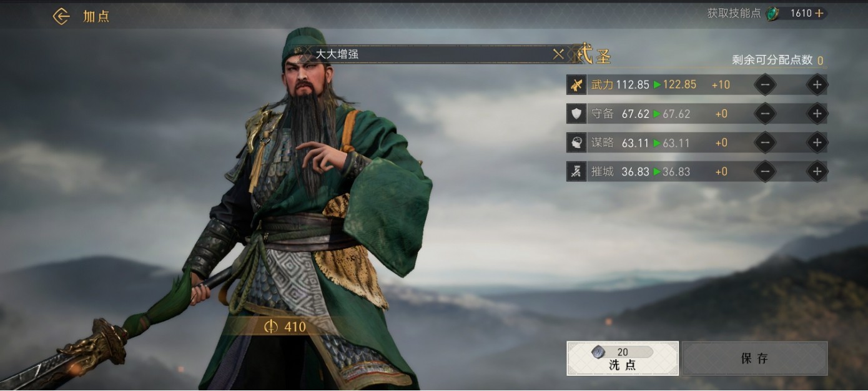The height and width of the screenshot is (391, 868).
Task: Increase 摧城 with plus button
Action: pyautogui.click(x=817, y=172)
